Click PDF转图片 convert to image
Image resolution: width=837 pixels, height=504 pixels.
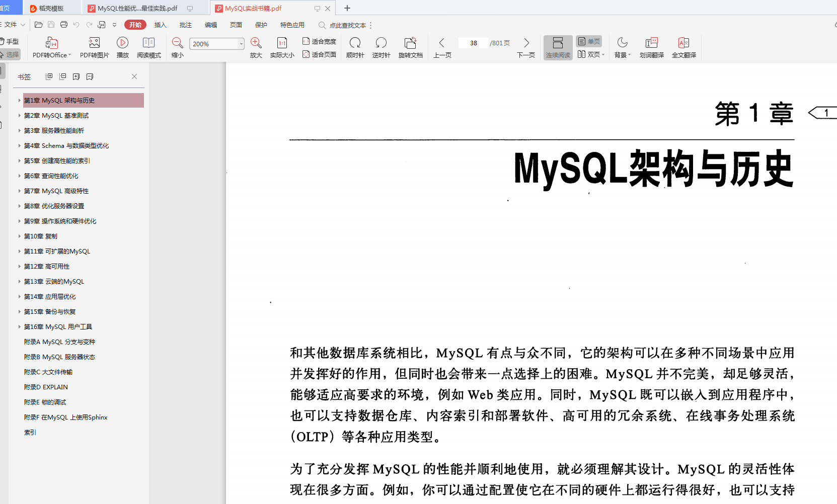94,47
